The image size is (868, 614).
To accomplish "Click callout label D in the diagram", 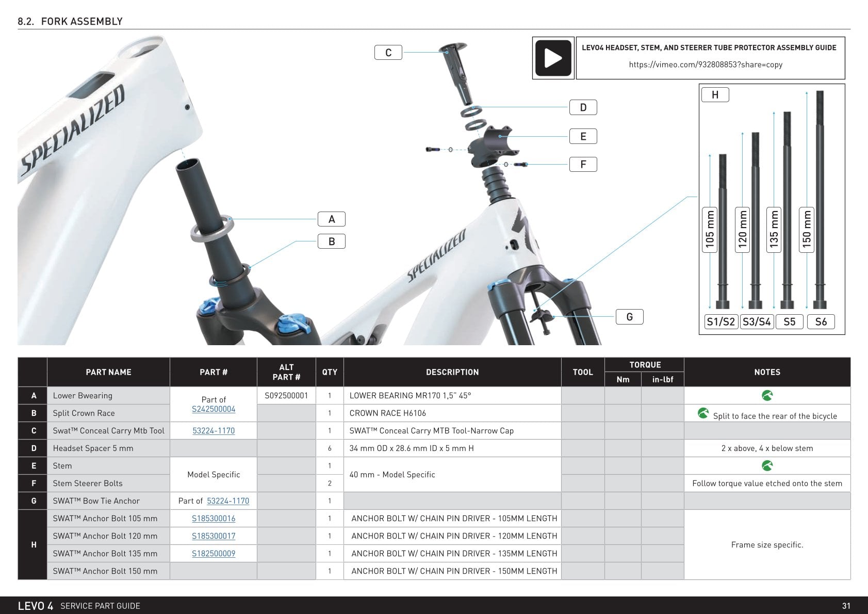I will [x=583, y=107].
